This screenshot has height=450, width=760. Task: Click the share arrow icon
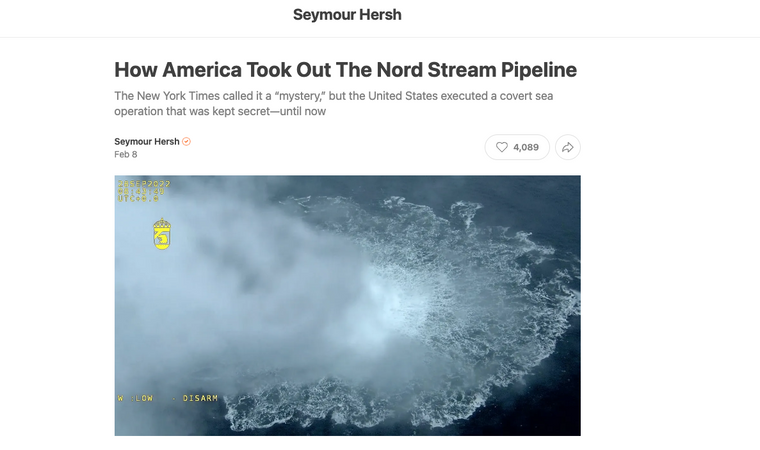(x=568, y=147)
